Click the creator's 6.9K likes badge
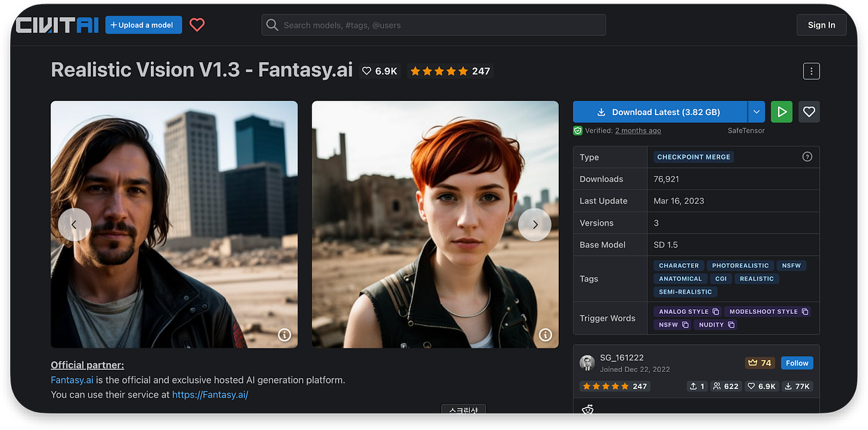 tap(762, 386)
